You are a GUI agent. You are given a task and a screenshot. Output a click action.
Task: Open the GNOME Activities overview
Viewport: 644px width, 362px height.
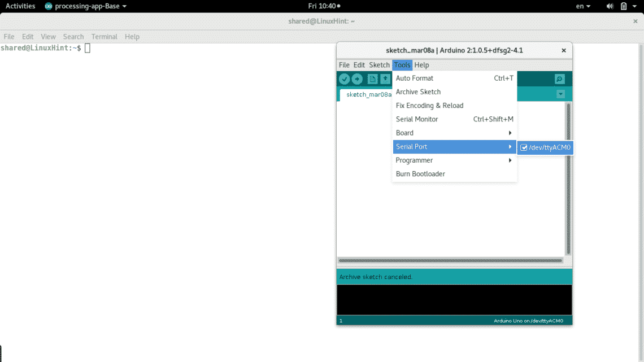point(20,6)
